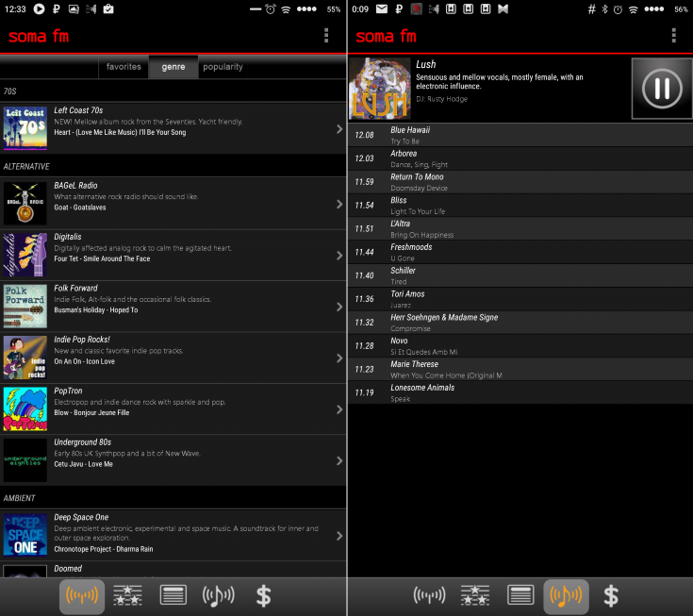Select Indie Pop Rocks! station title
The image size is (693, 616).
[x=82, y=340]
